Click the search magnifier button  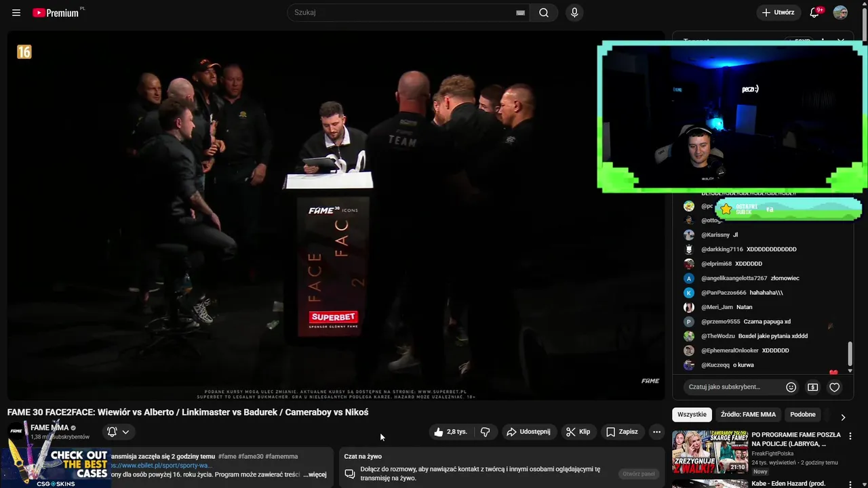coord(544,13)
